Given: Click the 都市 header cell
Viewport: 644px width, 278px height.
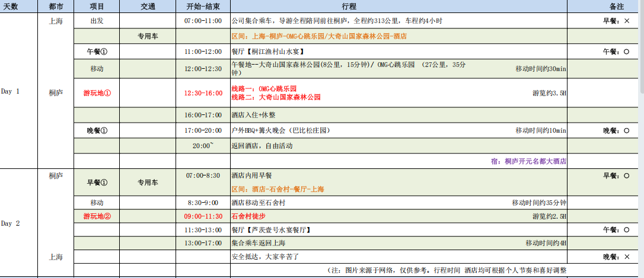Looking at the screenshot, I should (x=56, y=7).
